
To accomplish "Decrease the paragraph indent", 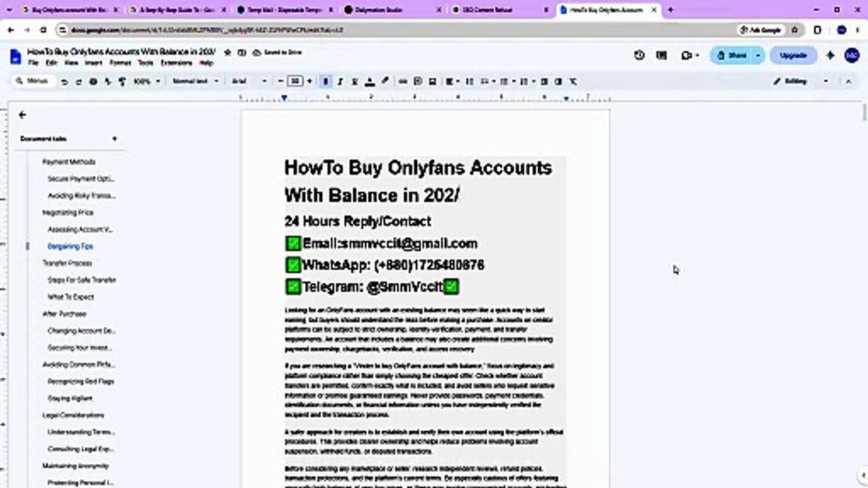I will [x=544, y=81].
